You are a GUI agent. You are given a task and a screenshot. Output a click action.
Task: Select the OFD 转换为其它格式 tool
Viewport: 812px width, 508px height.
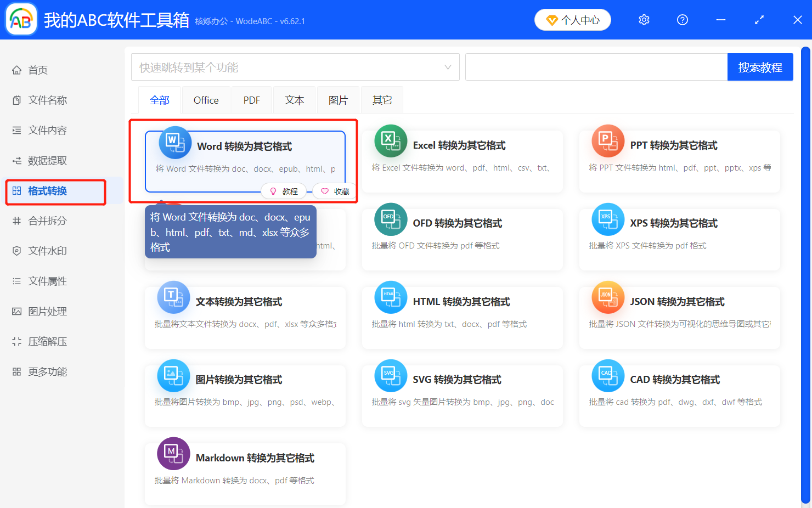(x=463, y=223)
